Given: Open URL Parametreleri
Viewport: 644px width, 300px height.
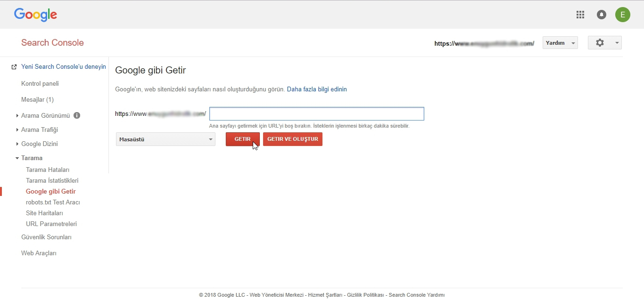Looking at the screenshot, I should pyautogui.click(x=51, y=224).
